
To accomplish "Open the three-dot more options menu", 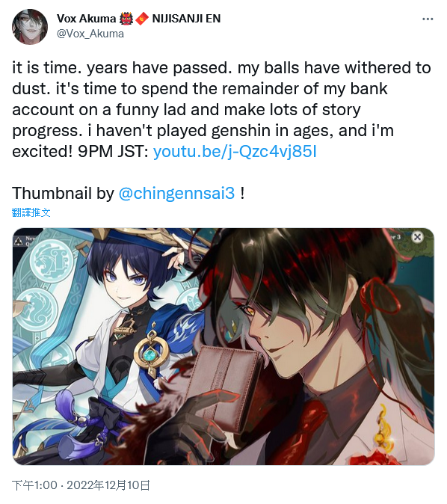I will [x=428, y=19].
